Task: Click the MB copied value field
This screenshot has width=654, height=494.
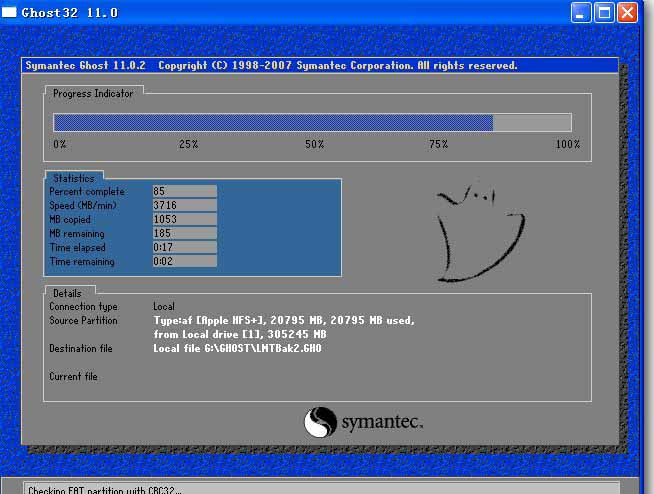Action: pyautogui.click(x=183, y=219)
